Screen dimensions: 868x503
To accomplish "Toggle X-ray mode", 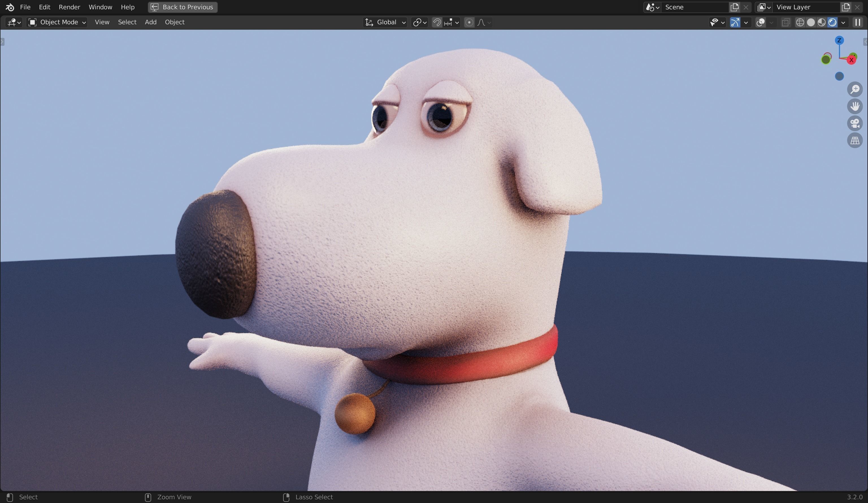I will [786, 22].
